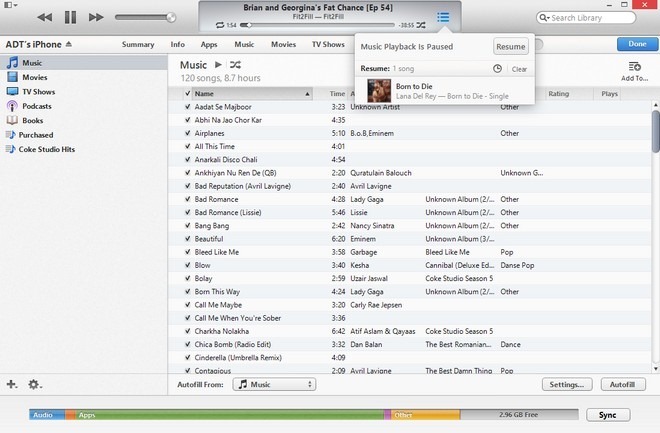The height and width of the screenshot is (433, 660).
Task: Select Podcasts in the sidebar
Action: point(84,106)
